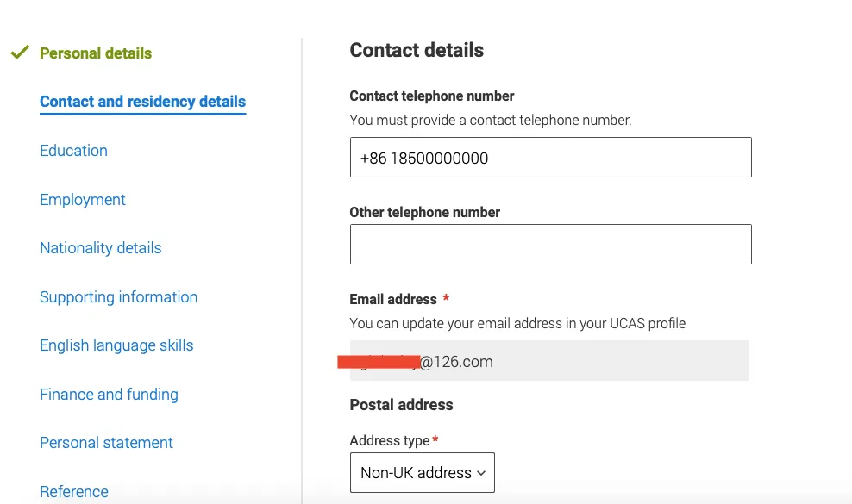The width and height of the screenshot is (852, 504).
Task: Go to English language skills
Action: click(x=116, y=345)
